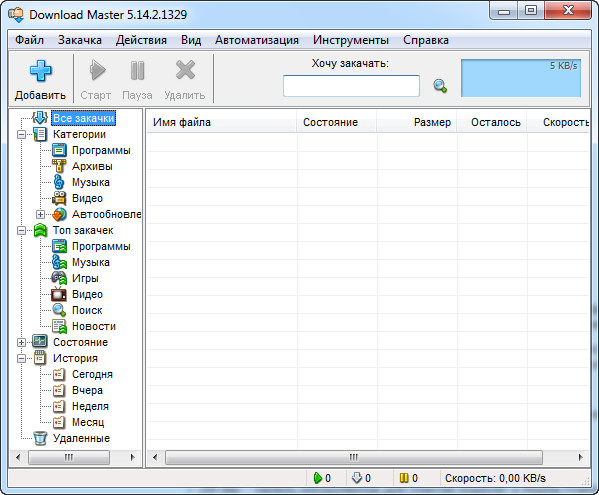Open the Автоматизация menu

pyautogui.click(x=257, y=40)
